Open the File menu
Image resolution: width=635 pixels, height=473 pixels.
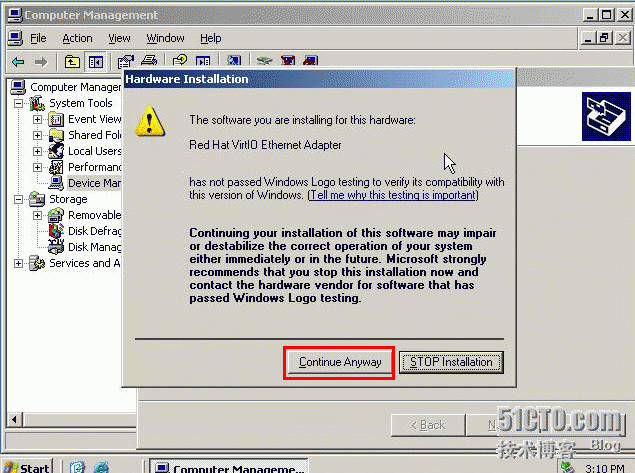(38, 38)
